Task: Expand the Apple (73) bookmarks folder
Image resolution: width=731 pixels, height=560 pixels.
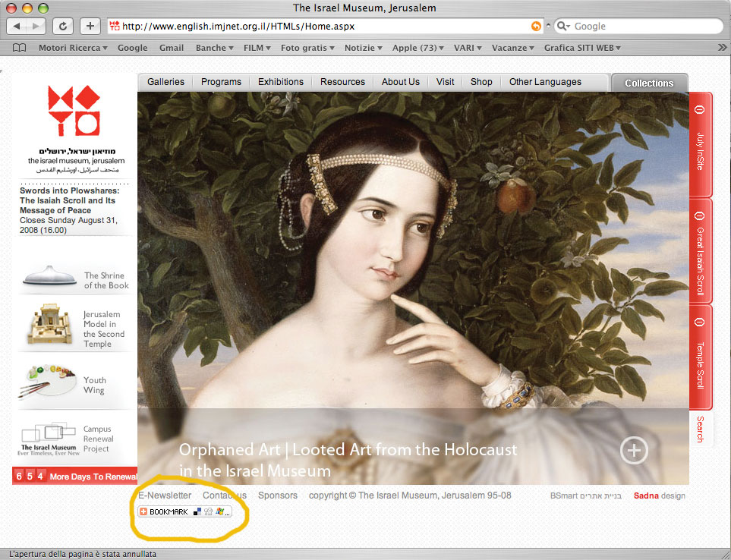Action: click(x=418, y=48)
